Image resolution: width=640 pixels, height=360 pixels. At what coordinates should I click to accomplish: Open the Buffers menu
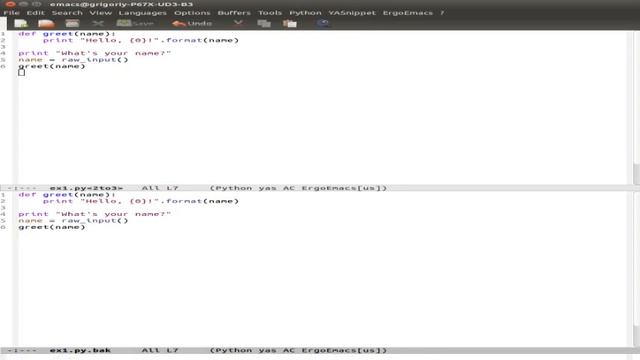(234, 13)
